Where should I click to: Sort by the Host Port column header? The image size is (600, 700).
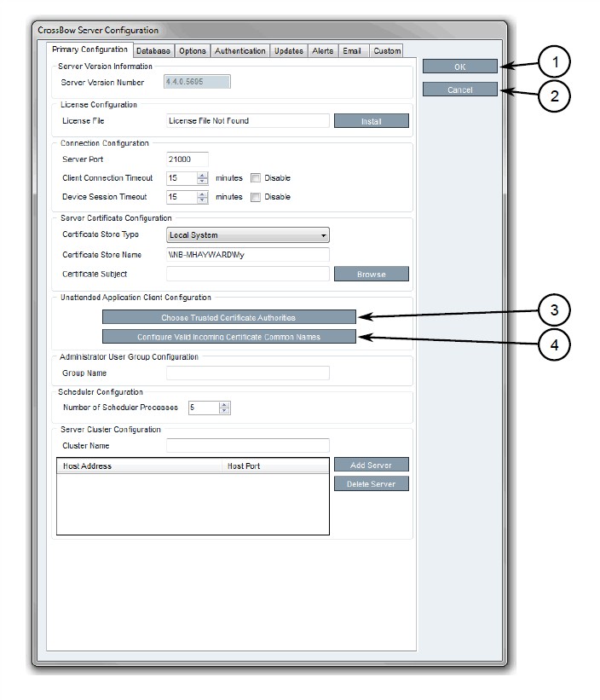tap(275, 466)
